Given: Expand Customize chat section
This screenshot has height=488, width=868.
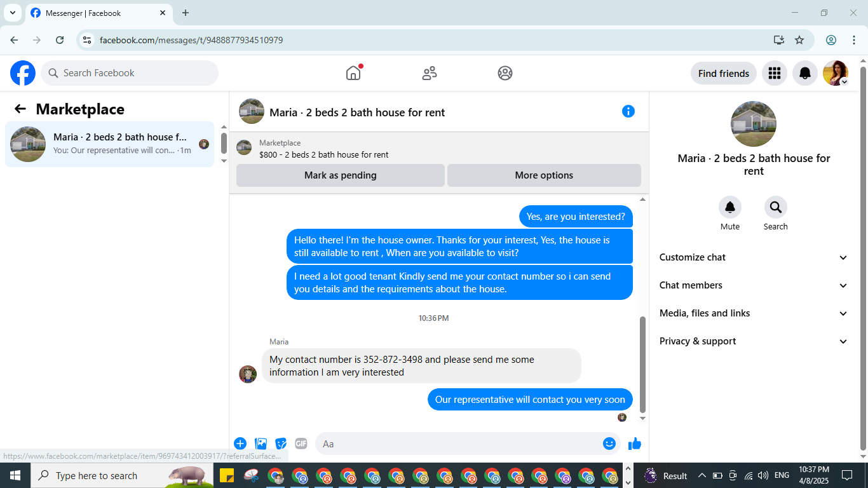Looking at the screenshot, I should pyautogui.click(x=754, y=257).
